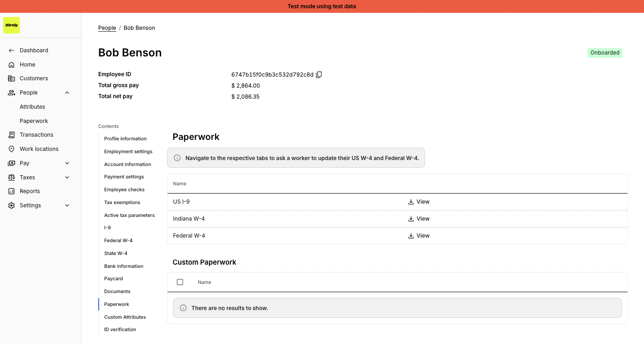The height and width of the screenshot is (344, 644).
Task: Click the Onboarded status badge
Action: 605,53
